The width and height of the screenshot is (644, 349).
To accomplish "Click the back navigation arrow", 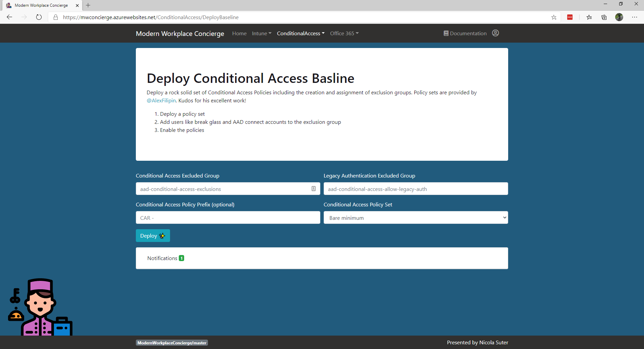I will [x=9, y=17].
